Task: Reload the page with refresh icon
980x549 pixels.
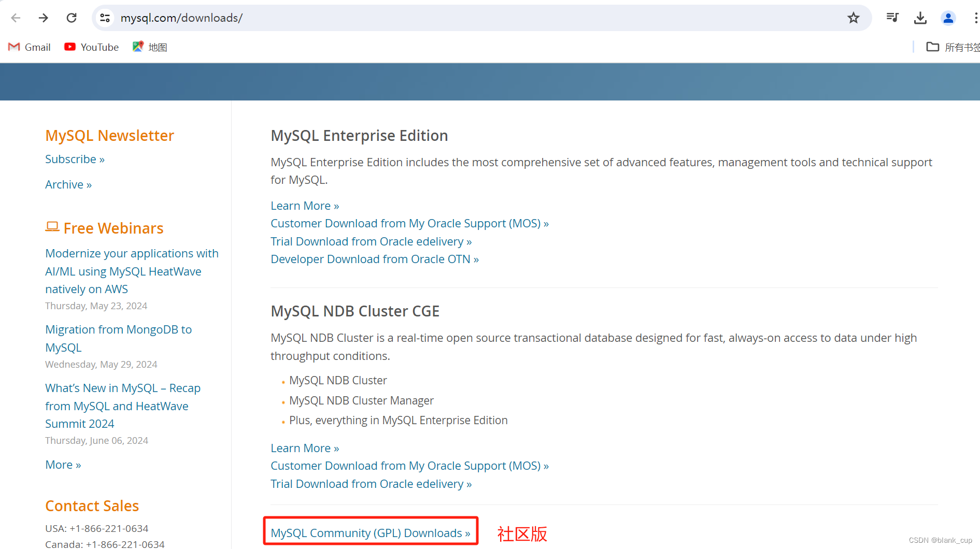Action: [72, 18]
